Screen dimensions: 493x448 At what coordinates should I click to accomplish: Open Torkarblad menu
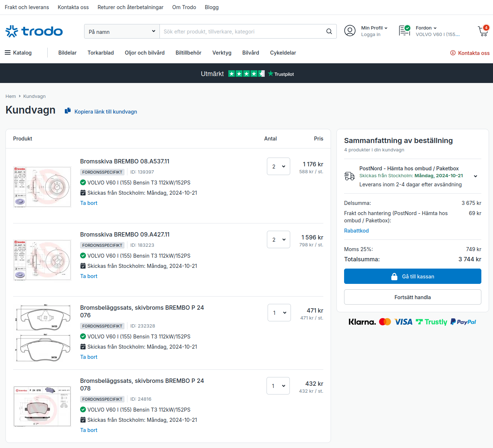(100, 53)
